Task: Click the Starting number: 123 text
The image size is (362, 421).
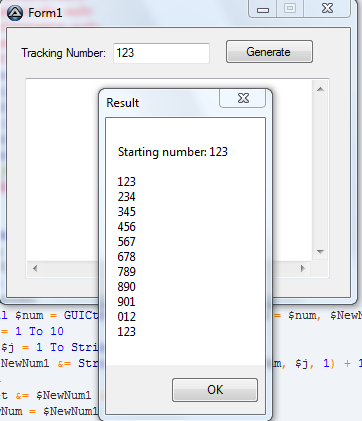Action: click(173, 152)
